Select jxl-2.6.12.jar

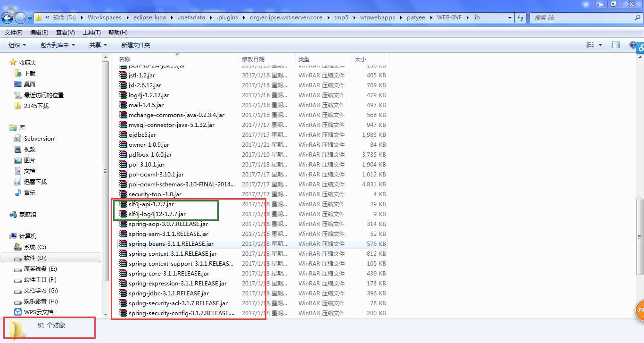[x=145, y=85]
